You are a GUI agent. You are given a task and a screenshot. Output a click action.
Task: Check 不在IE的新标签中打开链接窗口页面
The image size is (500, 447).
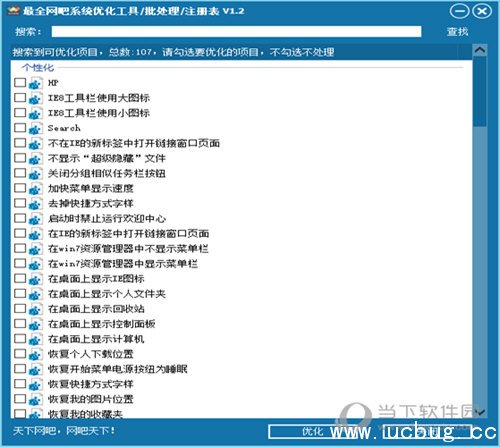coord(20,142)
